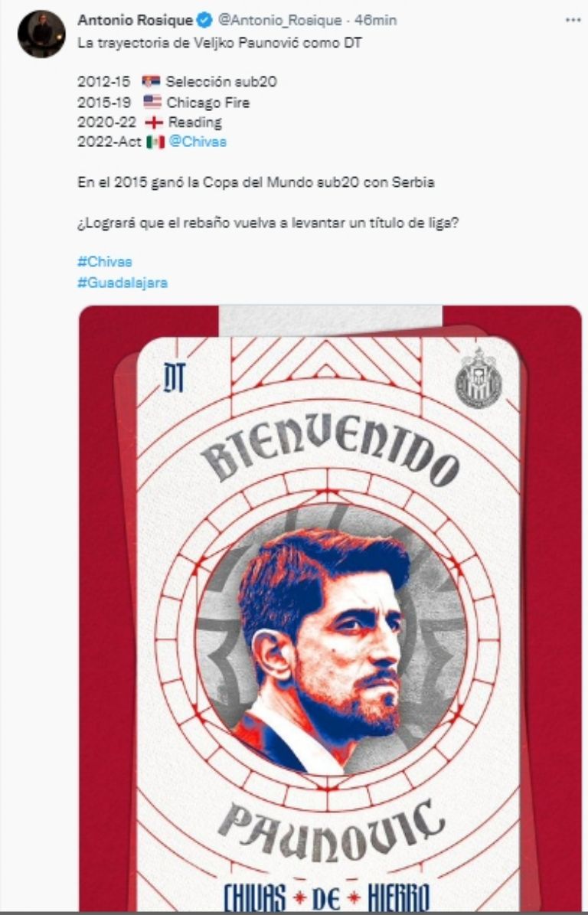
Task: Click the tweet line about Copa del Mundo sub20
Action: 256,182
